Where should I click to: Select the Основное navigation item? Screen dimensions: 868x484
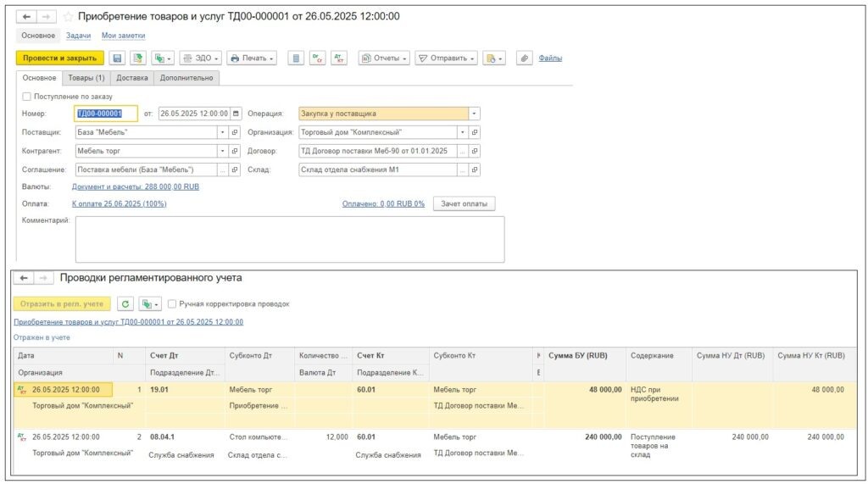[x=38, y=36]
